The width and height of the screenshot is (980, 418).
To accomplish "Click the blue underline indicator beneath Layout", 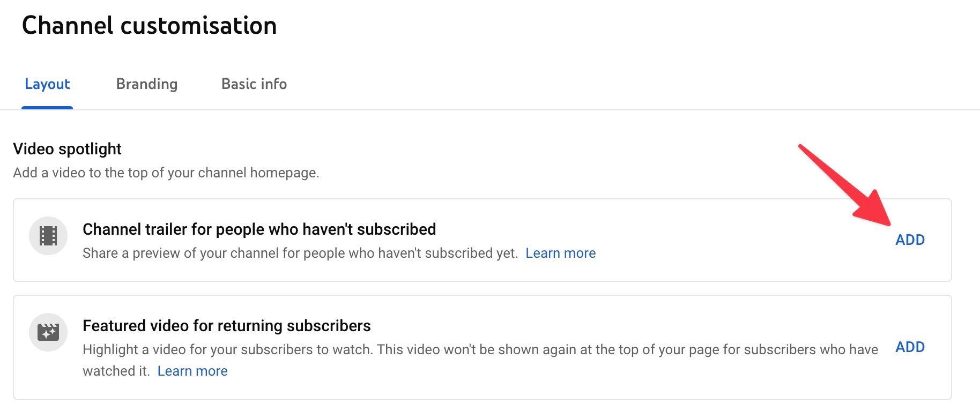I will pos(47,108).
